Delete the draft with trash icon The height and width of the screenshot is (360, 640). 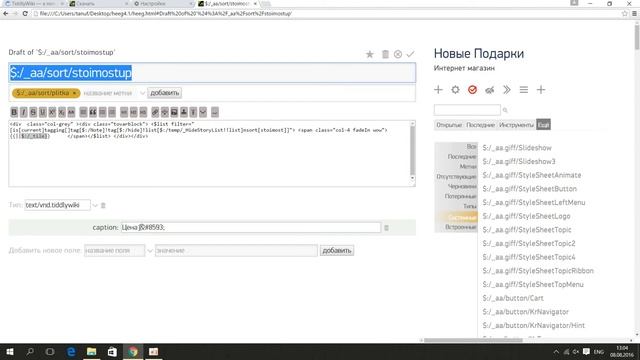click(x=385, y=54)
